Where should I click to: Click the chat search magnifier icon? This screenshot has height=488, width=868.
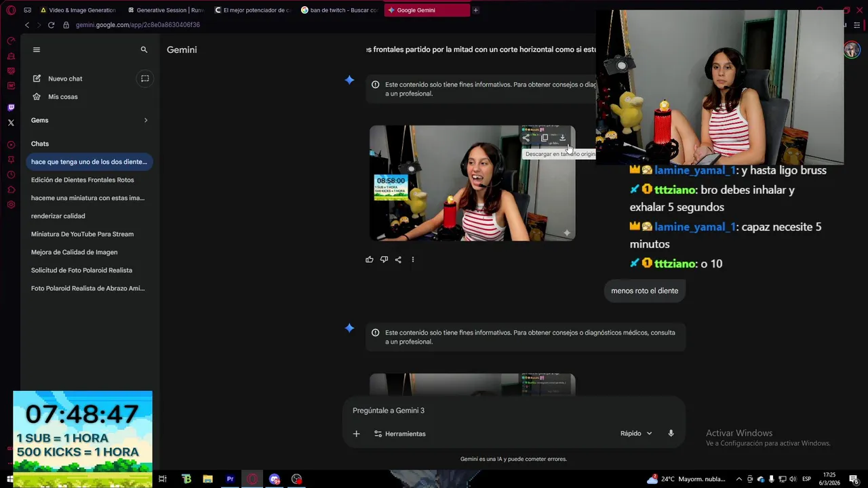pos(144,49)
